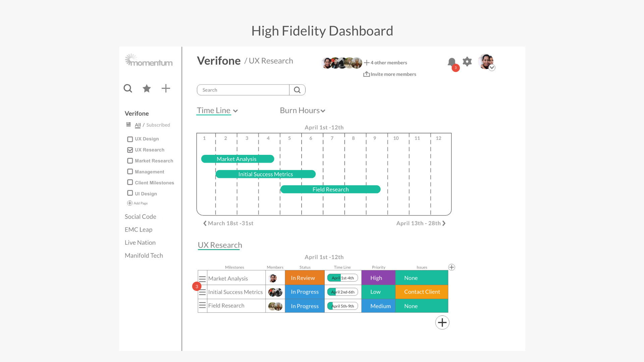Viewport: 644px width, 362px height.
Task: Click the sidebar plus icon
Action: 166,88
